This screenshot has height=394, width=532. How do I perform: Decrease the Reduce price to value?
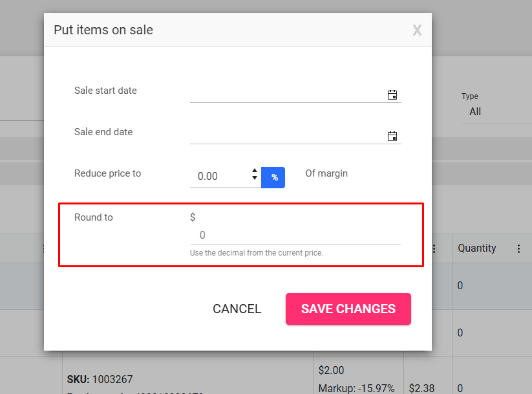click(255, 178)
